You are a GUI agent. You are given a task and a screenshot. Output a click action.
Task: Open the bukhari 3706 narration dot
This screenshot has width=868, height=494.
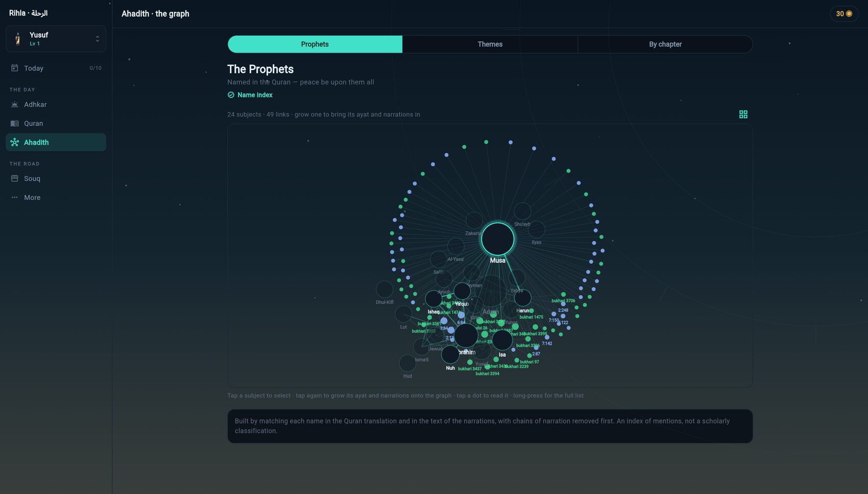(x=563, y=295)
